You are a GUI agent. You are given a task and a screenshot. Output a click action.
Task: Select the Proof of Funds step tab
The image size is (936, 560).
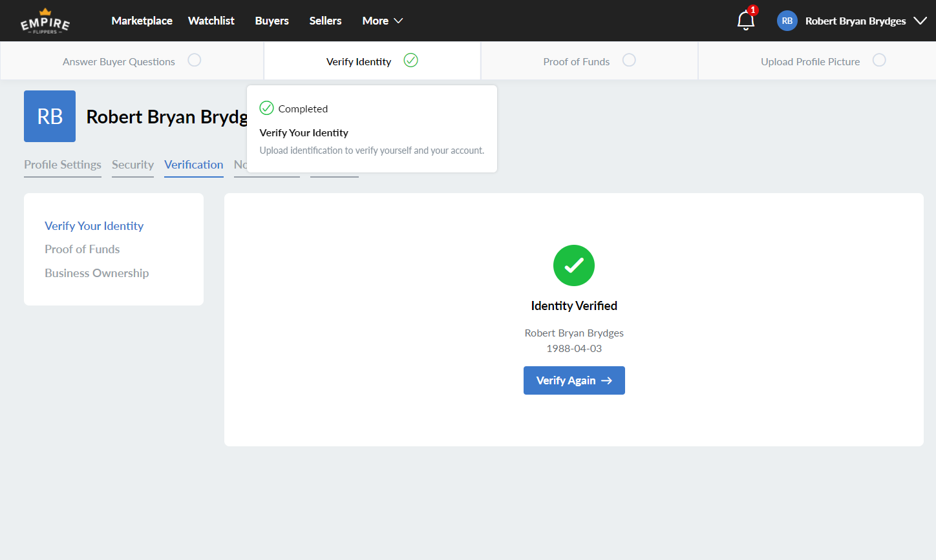590,61
